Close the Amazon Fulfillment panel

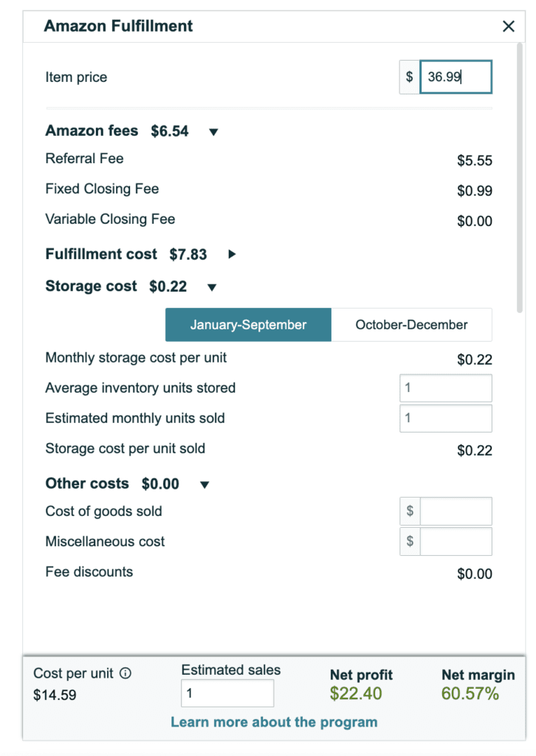pos(509,26)
